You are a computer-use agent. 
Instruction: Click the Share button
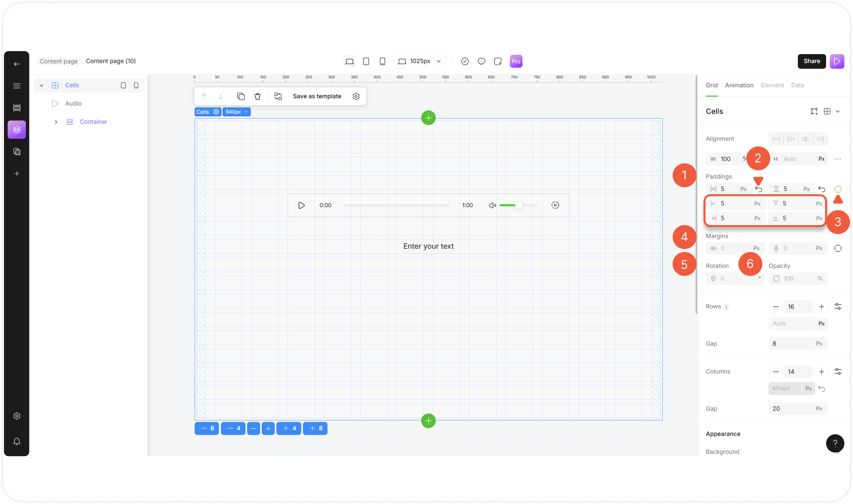811,61
